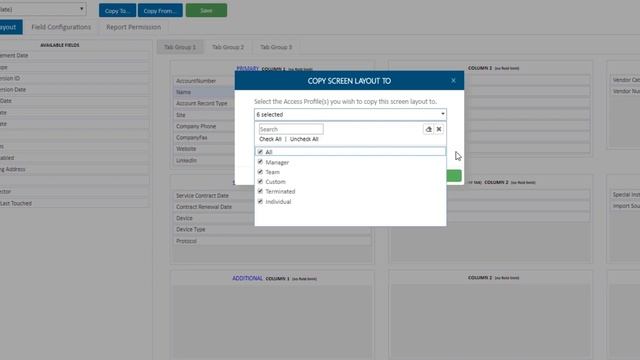Select the Service Contract Date field

pos(214,196)
